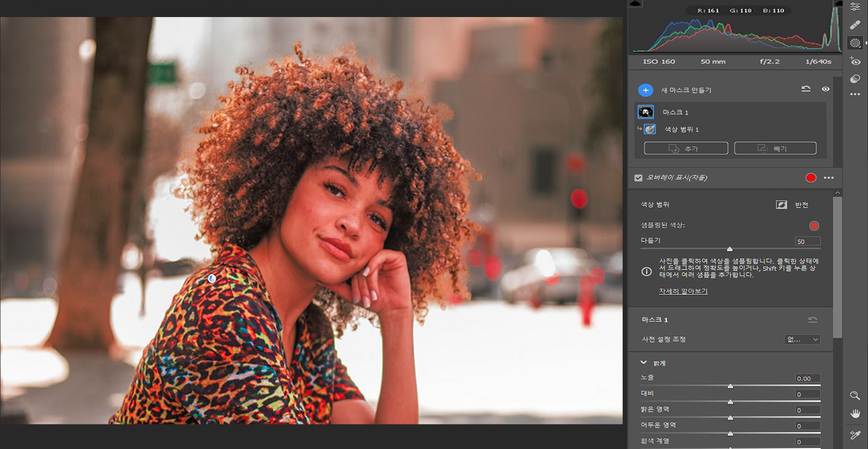Reset all masks with the undo-arrow icon
868x449 pixels.
click(806, 89)
